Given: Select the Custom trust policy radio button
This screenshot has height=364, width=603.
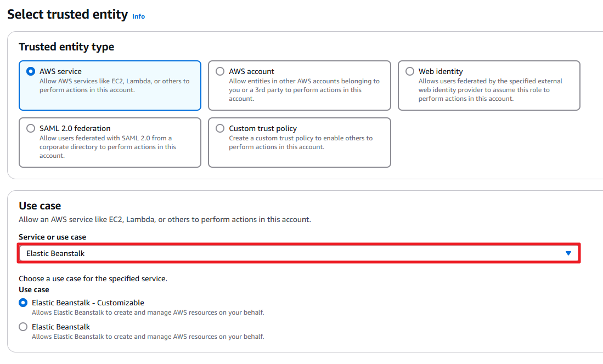Looking at the screenshot, I should 220,128.
